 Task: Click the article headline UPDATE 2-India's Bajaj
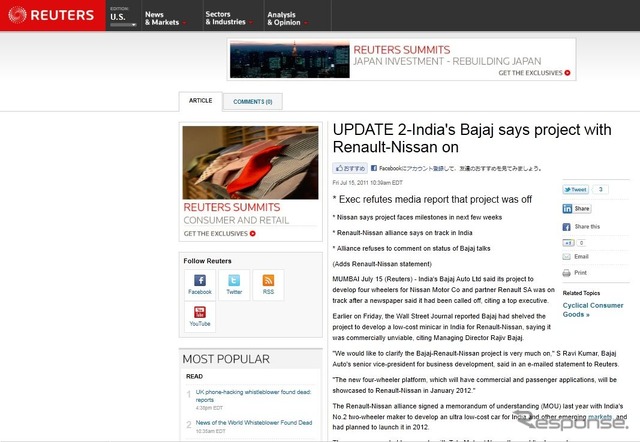pos(472,138)
